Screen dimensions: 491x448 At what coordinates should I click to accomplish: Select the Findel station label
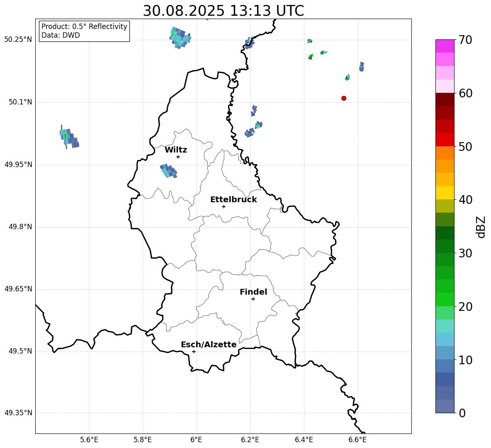click(253, 292)
